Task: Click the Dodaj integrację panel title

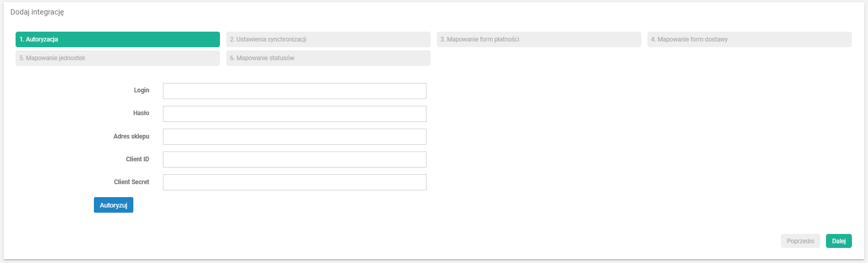Action: (x=37, y=12)
